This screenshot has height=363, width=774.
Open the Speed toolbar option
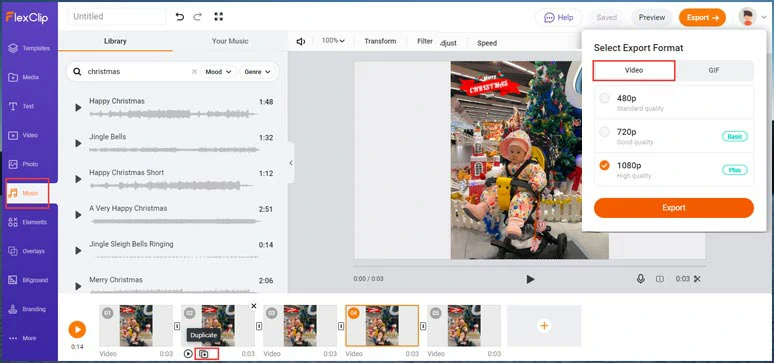(487, 43)
